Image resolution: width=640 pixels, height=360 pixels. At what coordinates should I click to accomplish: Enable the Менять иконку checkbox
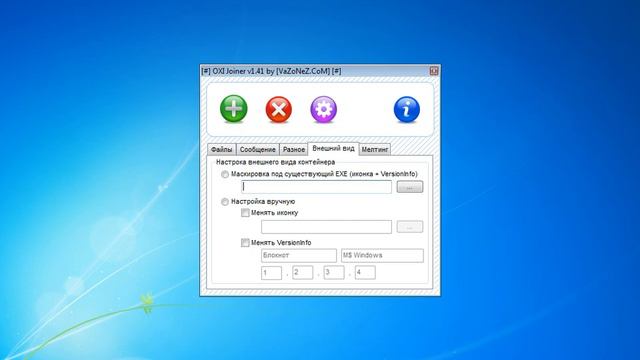pos(245,213)
